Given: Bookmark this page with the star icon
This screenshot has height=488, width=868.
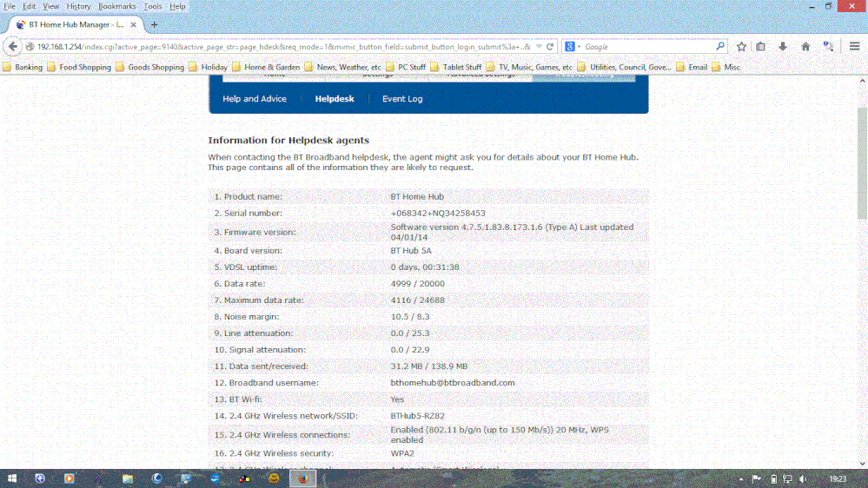Looking at the screenshot, I should [741, 47].
